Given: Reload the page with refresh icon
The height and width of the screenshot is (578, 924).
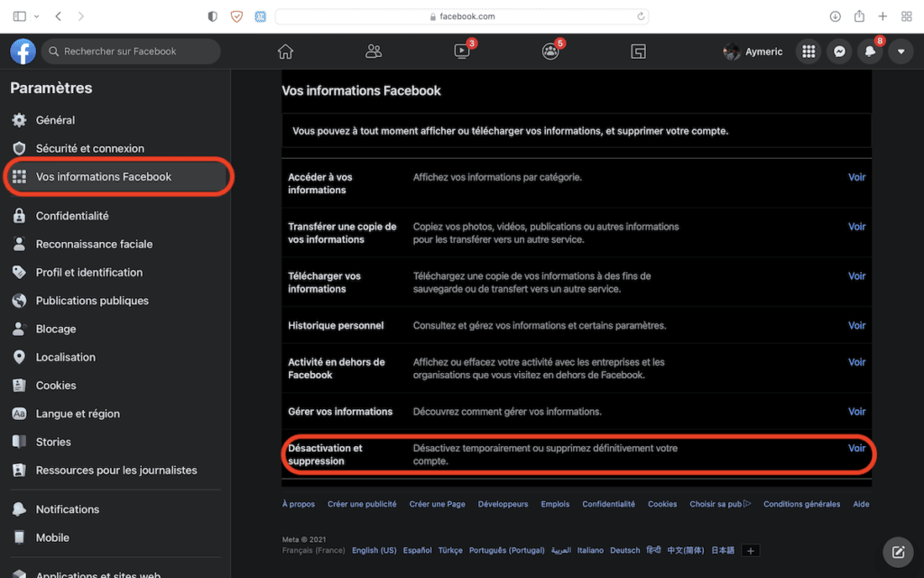Looking at the screenshot, I should [x=641, y=16].
